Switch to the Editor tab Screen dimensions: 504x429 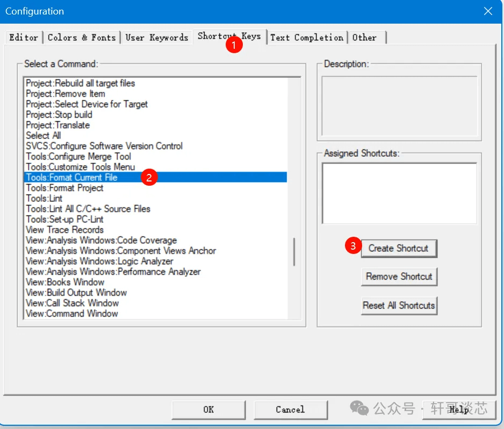[24, 38]
